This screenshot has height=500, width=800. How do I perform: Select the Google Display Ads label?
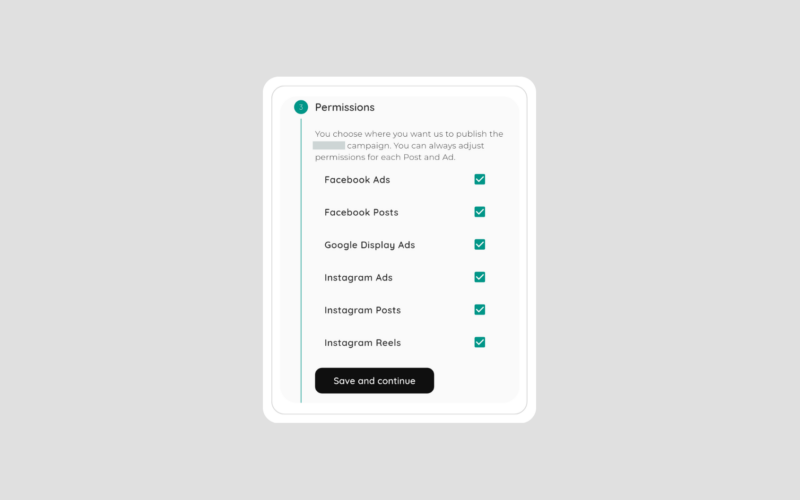(x=369, y=245)
